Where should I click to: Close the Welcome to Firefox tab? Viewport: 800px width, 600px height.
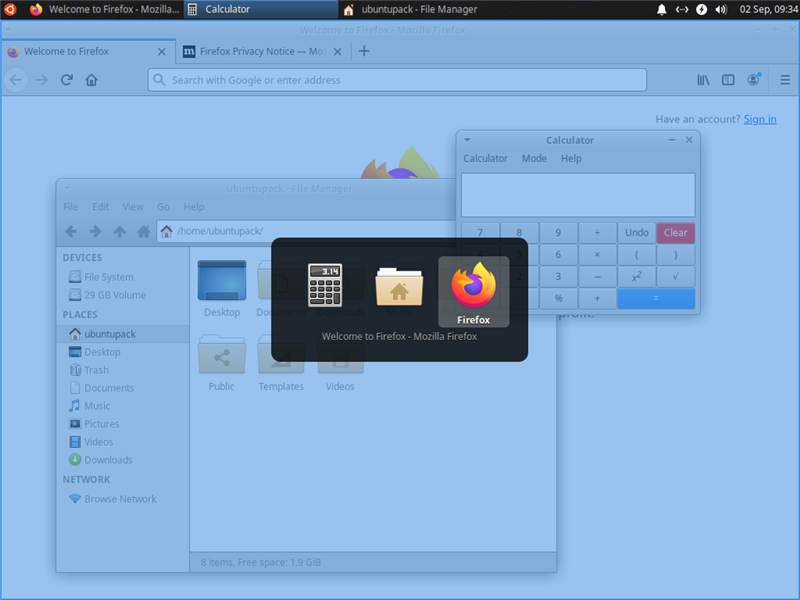point(161,52)
